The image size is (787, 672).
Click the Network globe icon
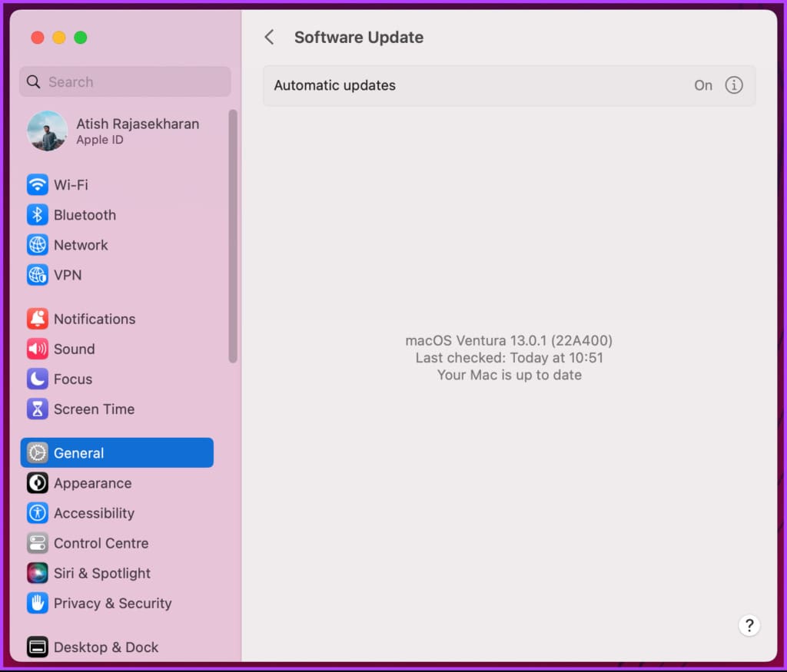37,245
